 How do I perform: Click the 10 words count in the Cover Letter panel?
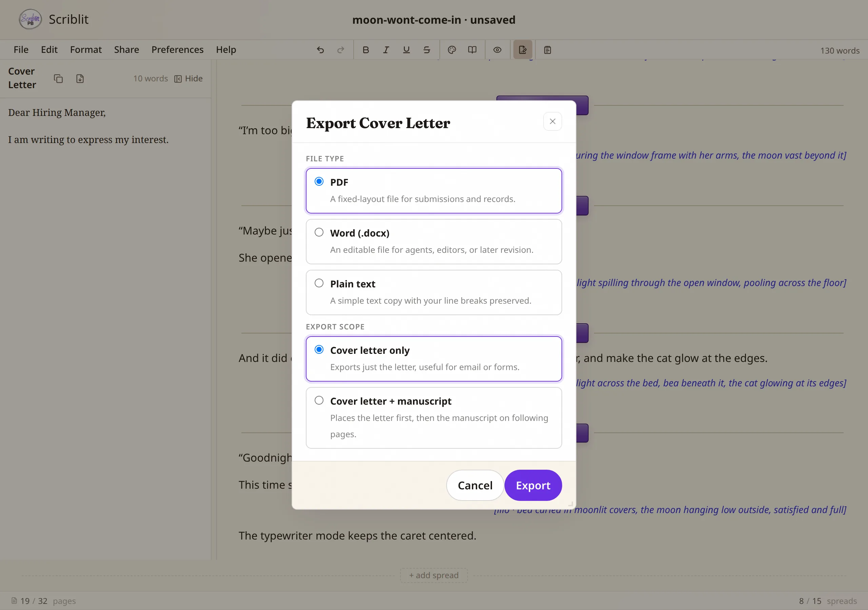pyautogui.click(x=151, y=79)
